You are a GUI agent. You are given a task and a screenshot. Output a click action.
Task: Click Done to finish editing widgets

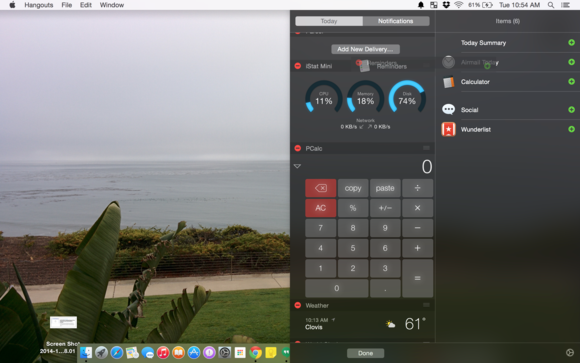(x=365, y=353)
